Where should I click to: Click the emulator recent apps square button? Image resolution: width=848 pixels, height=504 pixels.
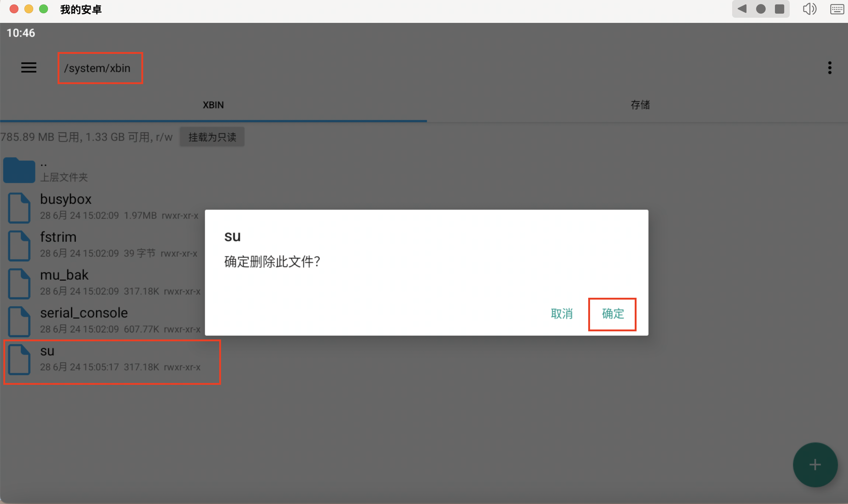coord(779,9)
